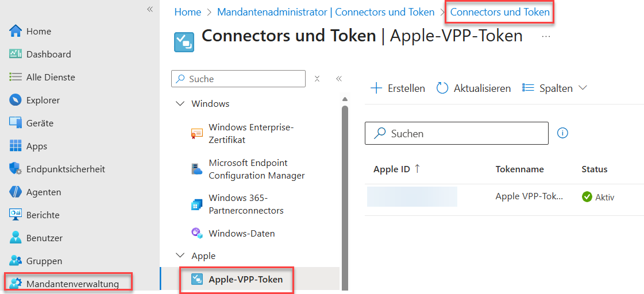Select Microsoft Endpoint Configuration Manager item
The height and width of the screenshot is (294, 644).
pos(256,169)
